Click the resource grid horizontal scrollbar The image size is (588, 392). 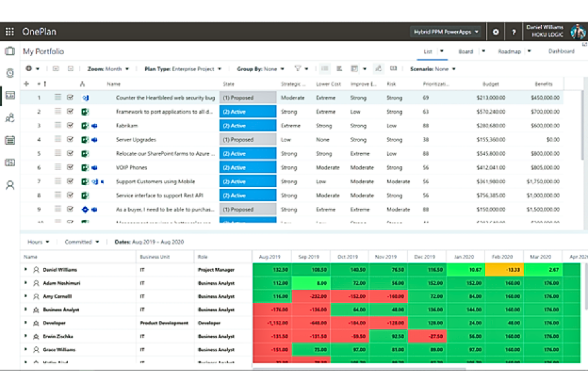[x=360, y=369]
